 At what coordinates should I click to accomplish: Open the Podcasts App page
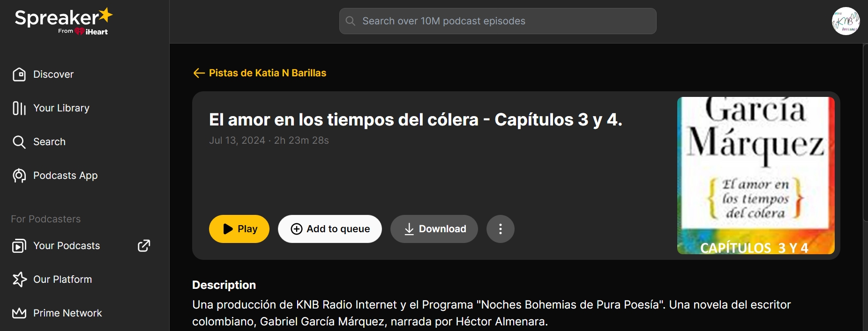point(66,176)
